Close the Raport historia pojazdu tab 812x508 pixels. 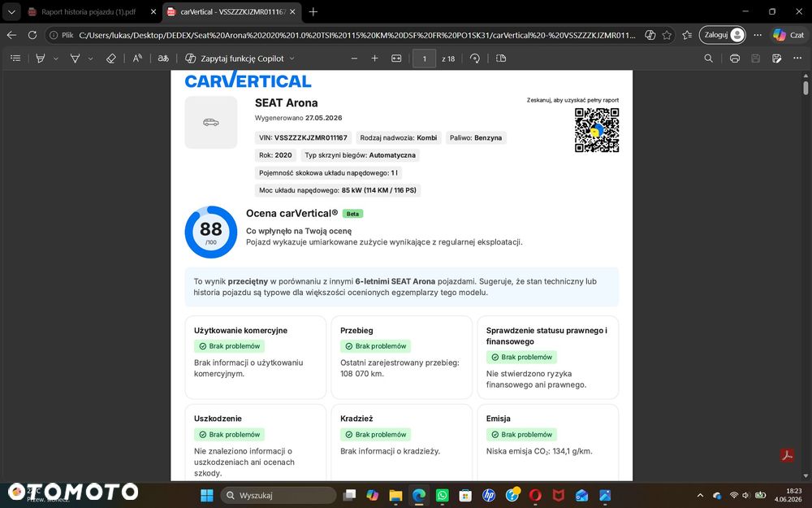pyautogui.click(x=153, y=11)
